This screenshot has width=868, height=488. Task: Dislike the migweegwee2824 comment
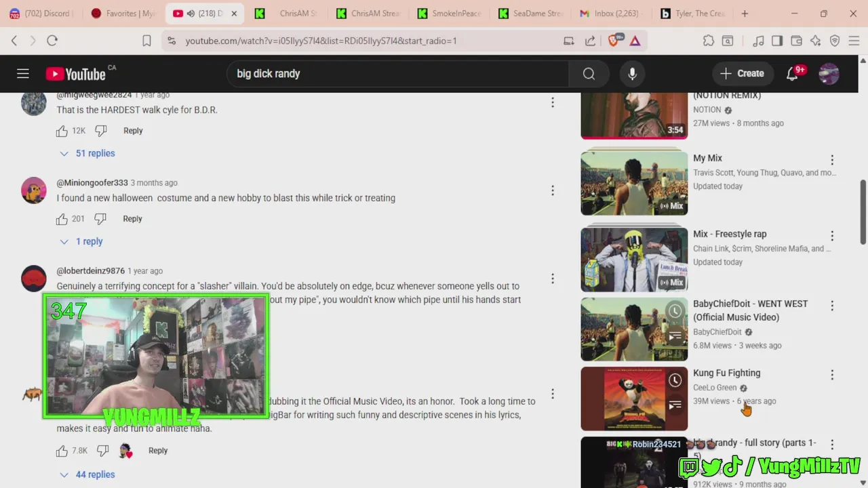click(101, 131)
